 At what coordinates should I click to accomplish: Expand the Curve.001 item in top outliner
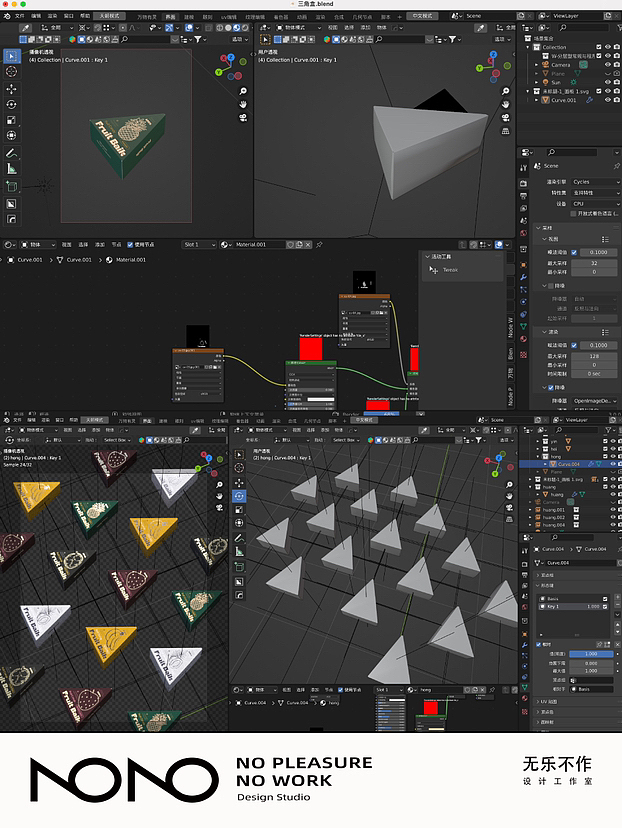pyautogui.click(x=536, y=99)
